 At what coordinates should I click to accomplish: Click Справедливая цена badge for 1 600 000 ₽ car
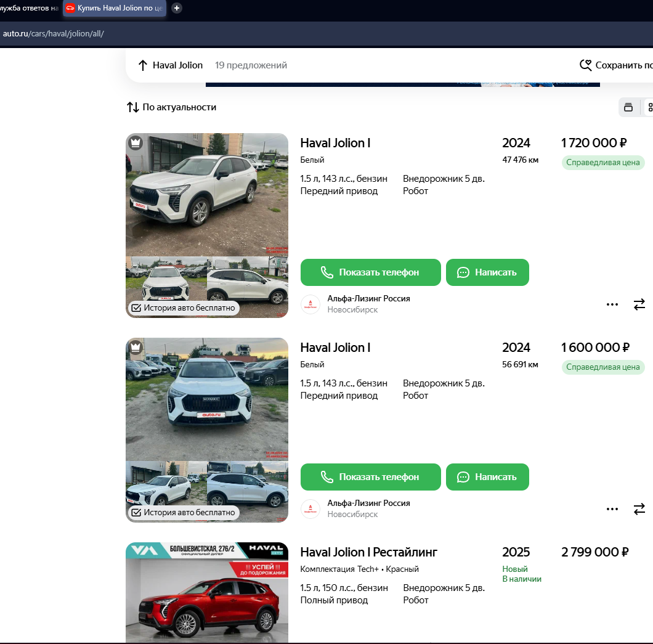point(602,367)
